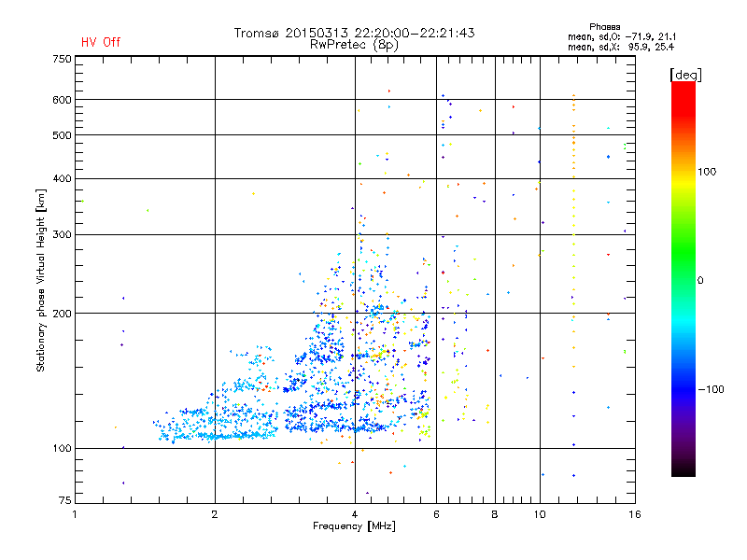Click the phase color bar
Screen dimensions: 747x560
click(x=684, y=278)
